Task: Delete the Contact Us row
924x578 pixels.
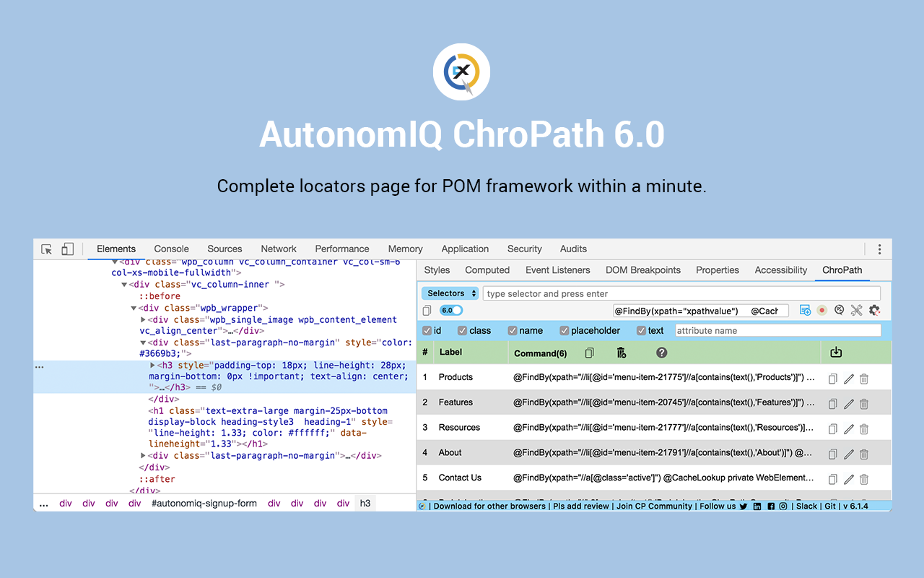Action: click(x=864, y=479)
